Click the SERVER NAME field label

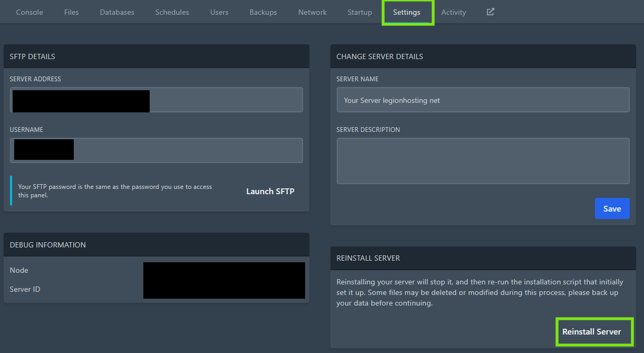(357, 79)
